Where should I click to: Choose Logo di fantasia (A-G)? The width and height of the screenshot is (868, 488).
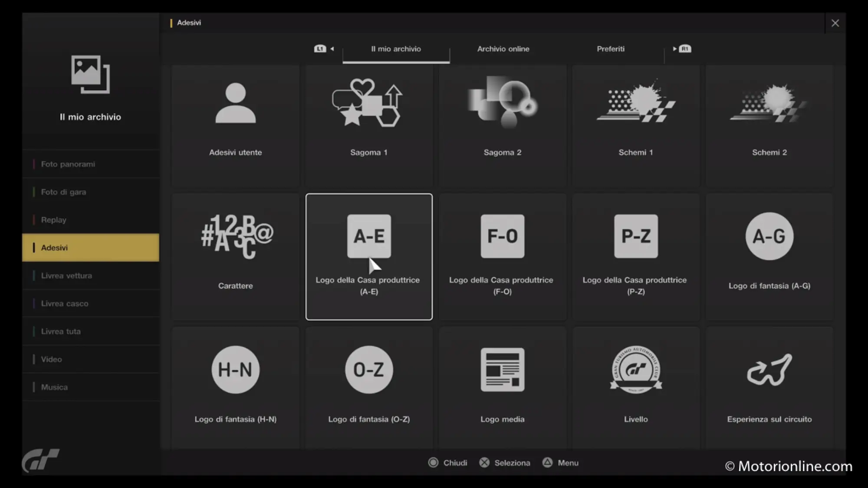(769, 257)
